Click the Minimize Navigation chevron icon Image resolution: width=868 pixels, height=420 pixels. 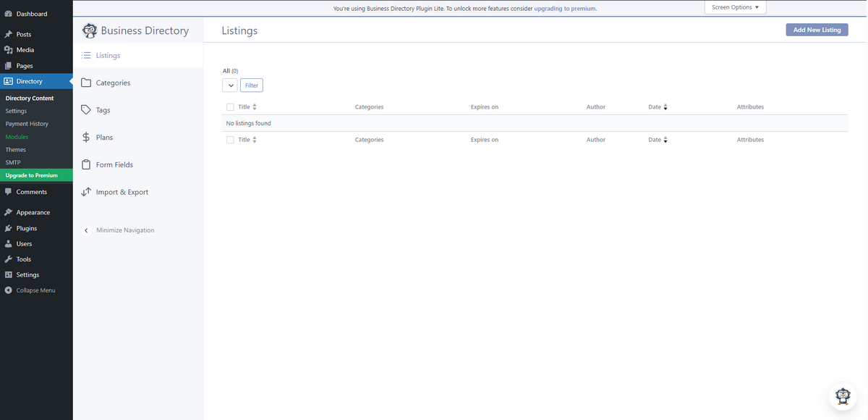[x=86, y=230]
